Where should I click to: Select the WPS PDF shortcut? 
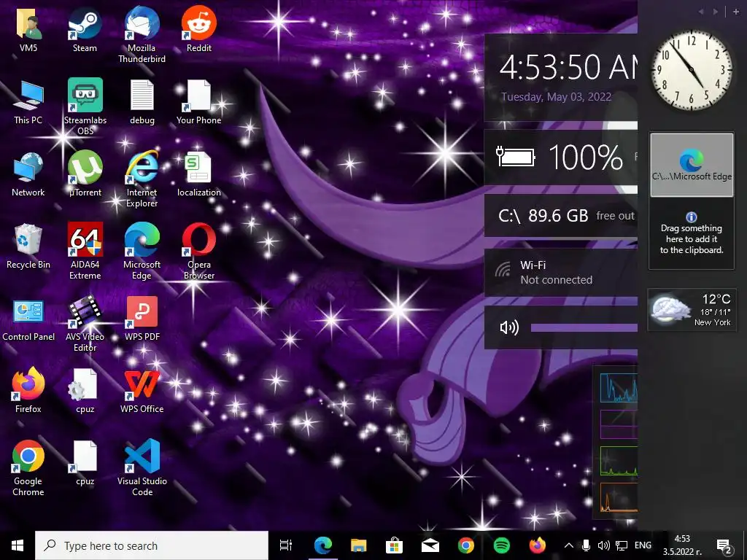pos(142,319)
